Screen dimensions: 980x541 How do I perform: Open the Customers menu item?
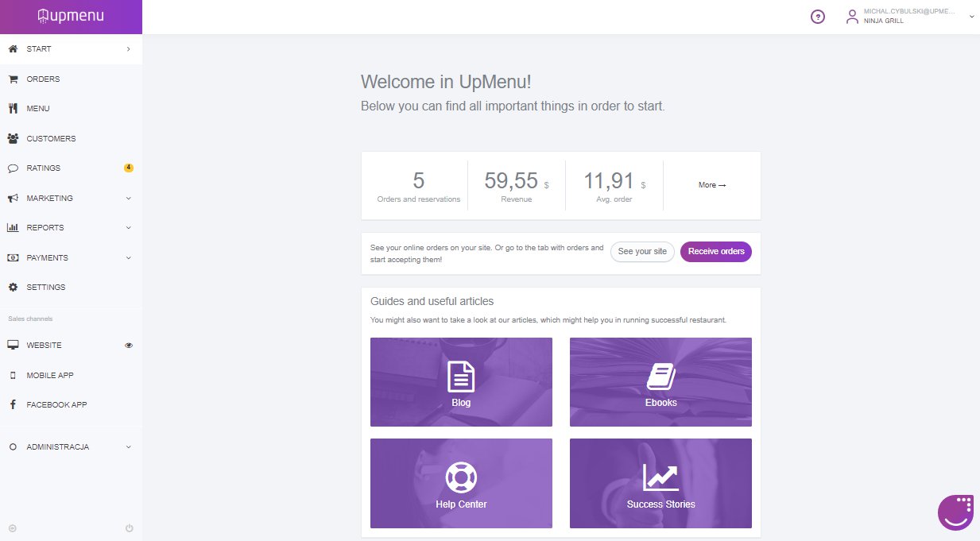[51, 139]
